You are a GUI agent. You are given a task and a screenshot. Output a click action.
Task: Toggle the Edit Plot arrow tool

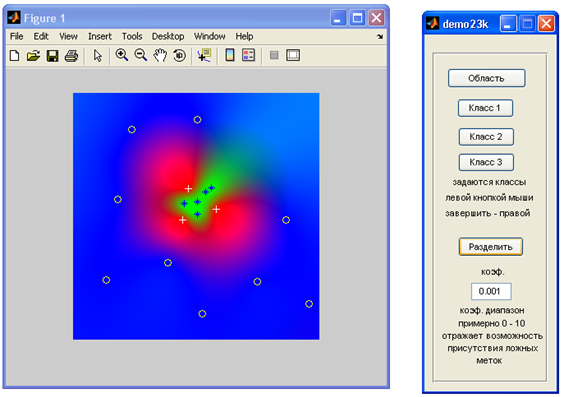(97, 56)
